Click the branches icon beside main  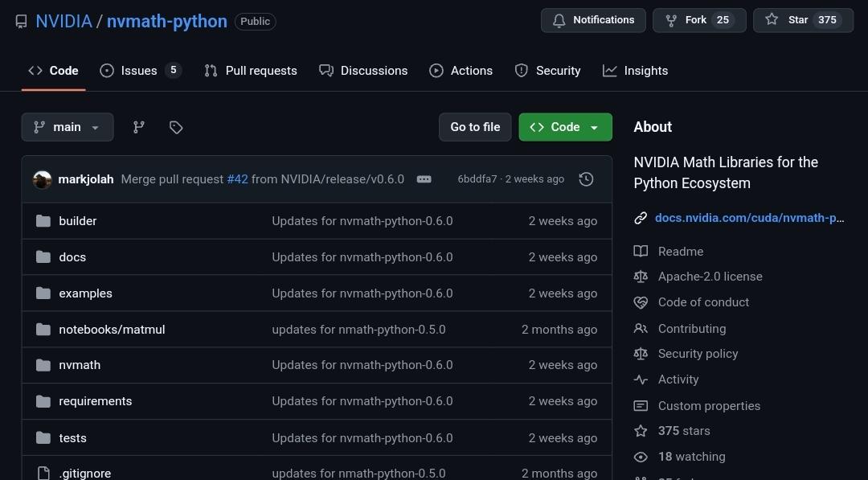point(139,127)
